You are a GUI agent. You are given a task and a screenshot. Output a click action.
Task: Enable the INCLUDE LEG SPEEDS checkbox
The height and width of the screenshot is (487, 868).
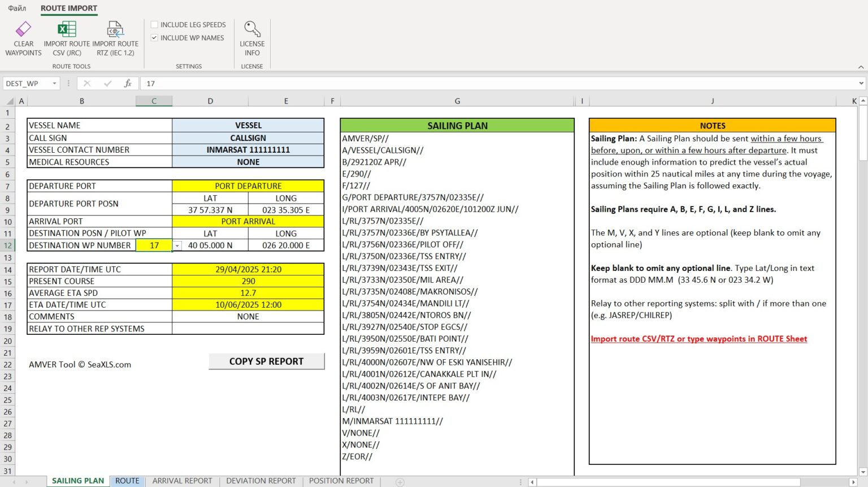tap(154, 24)
